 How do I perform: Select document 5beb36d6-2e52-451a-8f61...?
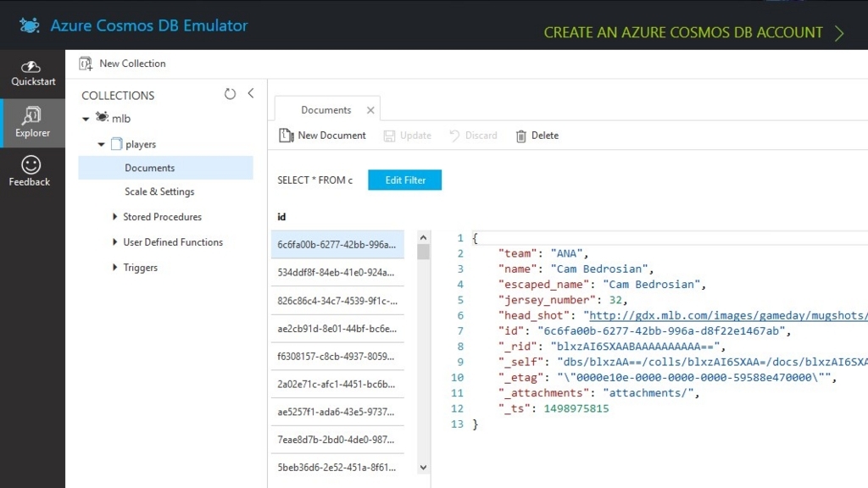[337, 467]
